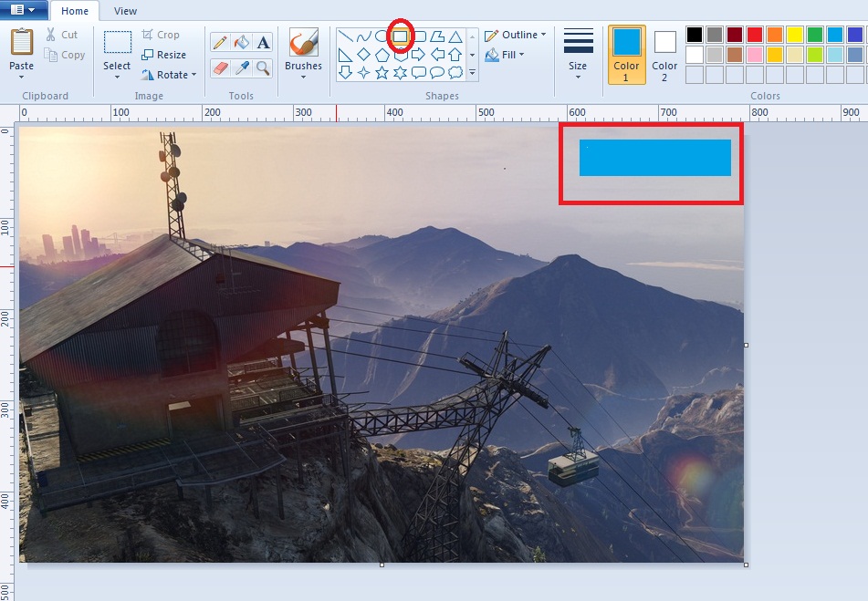Expand the full Shapes gallery
Screen dimensions: 868x601
pos(472,73)
